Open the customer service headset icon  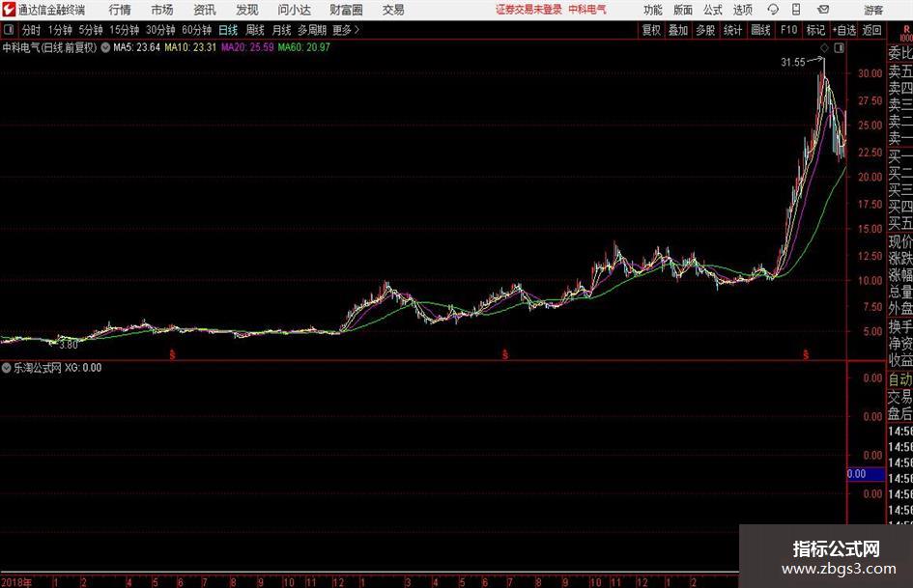(x=773, y=10)
